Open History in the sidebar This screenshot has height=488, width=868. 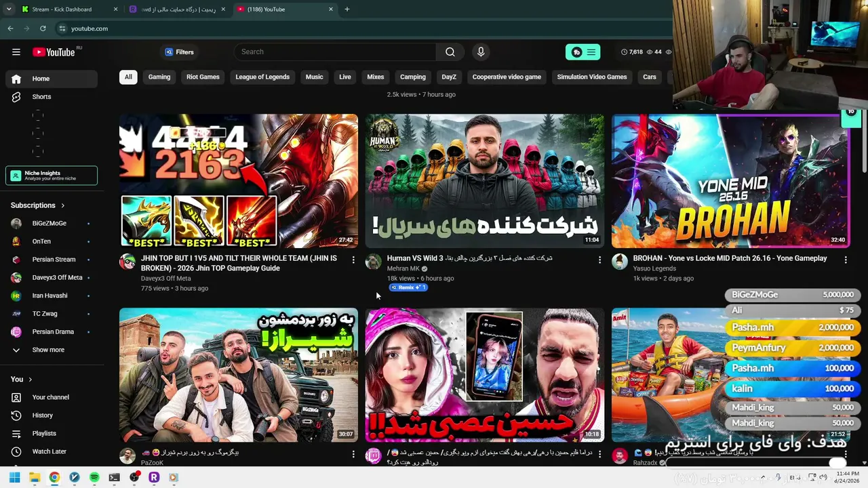(x=52, y=415)
